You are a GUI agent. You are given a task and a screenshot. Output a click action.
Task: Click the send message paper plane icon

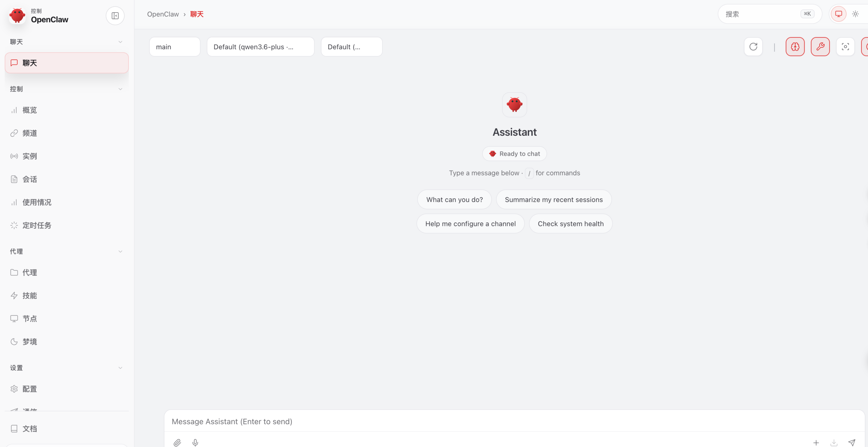851,442
